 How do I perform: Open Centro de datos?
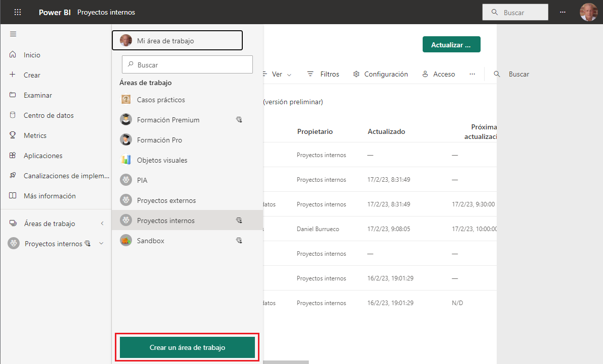pos(48,115)
